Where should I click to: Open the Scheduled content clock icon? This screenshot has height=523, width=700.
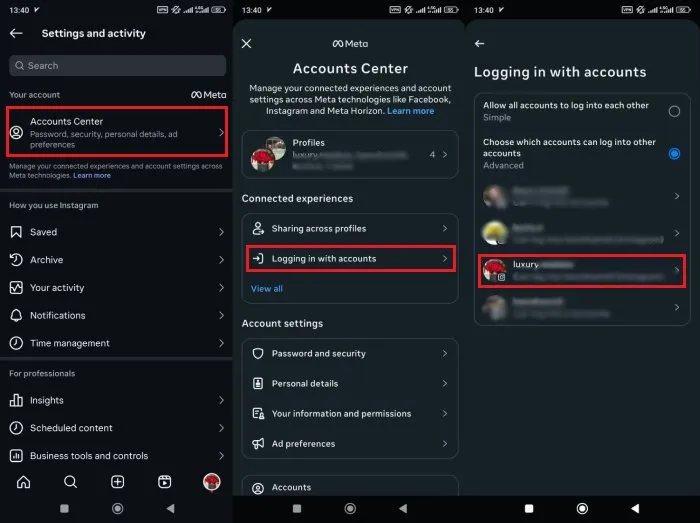tap(16, 428)
